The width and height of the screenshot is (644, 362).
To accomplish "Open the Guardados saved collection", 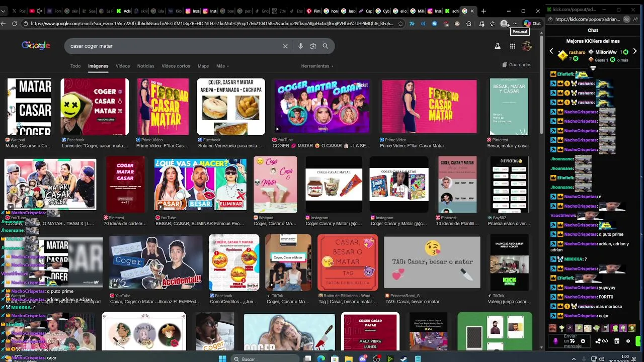I will point(517,65).
